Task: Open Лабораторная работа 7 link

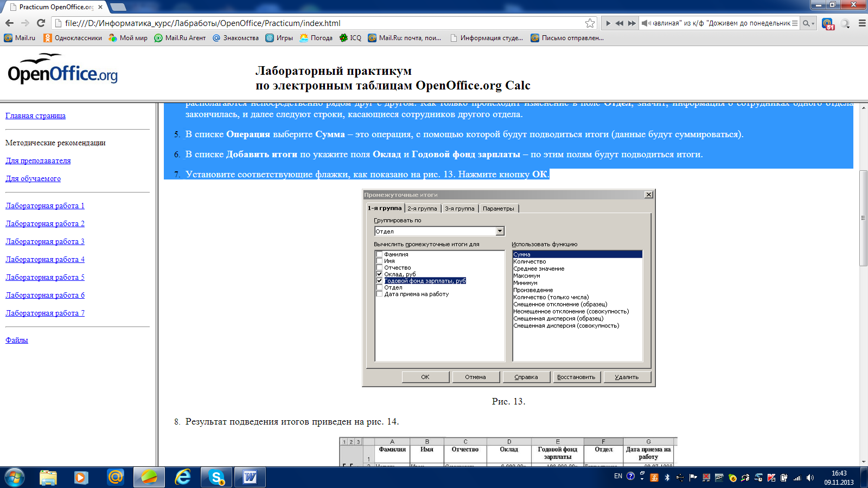Action: (45, 313)
